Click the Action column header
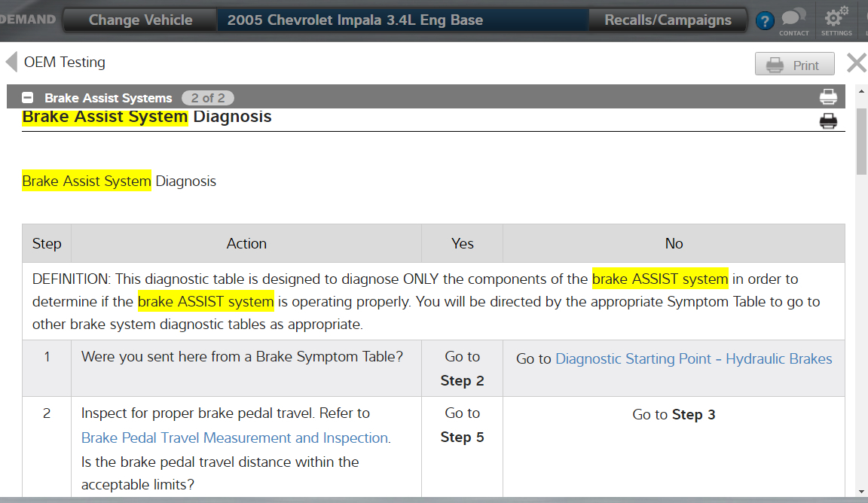The height and width of the screenshot is (503, 868). 246,243
